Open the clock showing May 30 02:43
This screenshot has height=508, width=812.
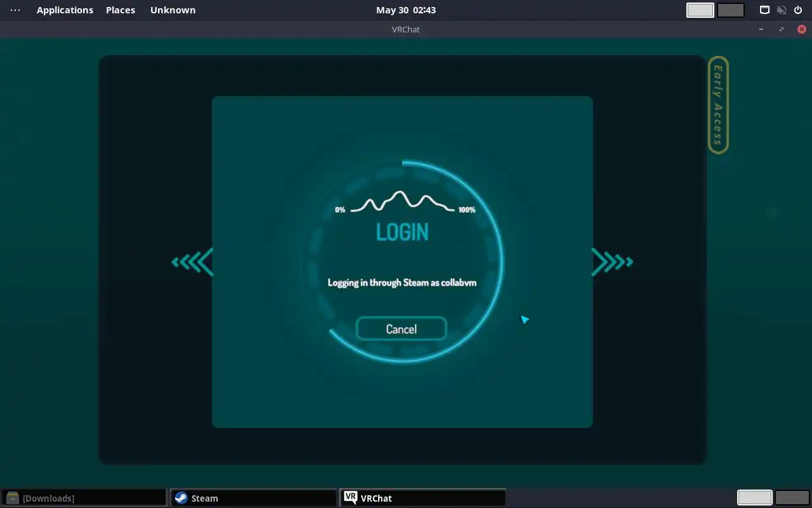point(406,10)
